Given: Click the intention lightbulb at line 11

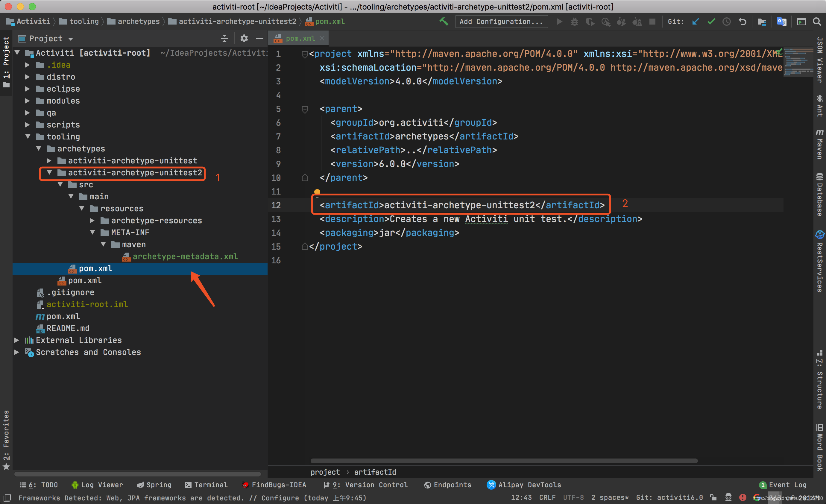Looking at the screenshot, I should (x=317, y=192).
